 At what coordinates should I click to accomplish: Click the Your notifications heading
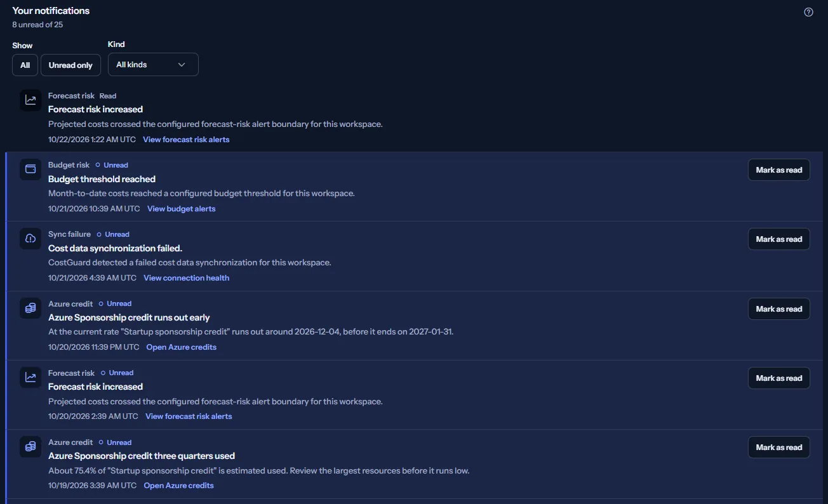coord(51,11)
